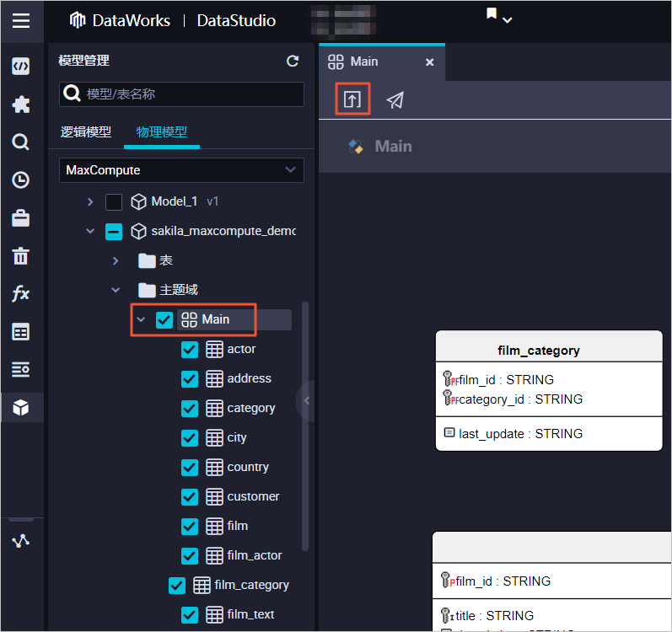This screenshot has width=672, height=632.
Task: Uncheck the city table checkbox
Action: click(190, 437)
